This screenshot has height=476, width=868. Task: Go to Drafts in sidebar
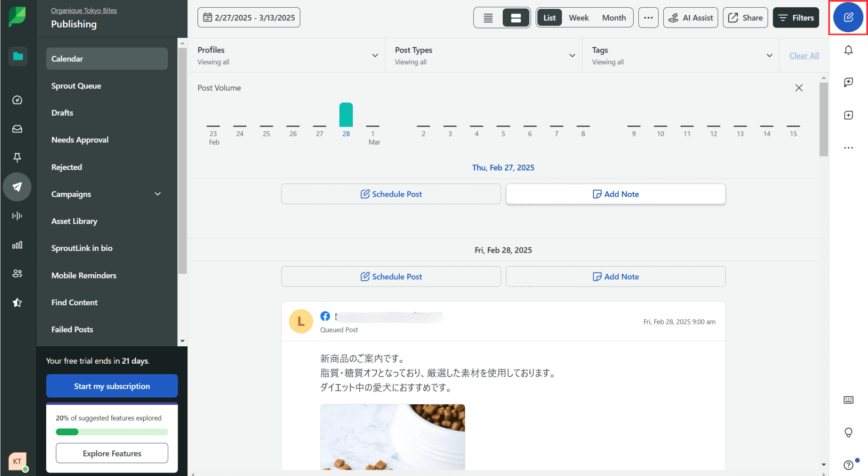tap(62, 113)
